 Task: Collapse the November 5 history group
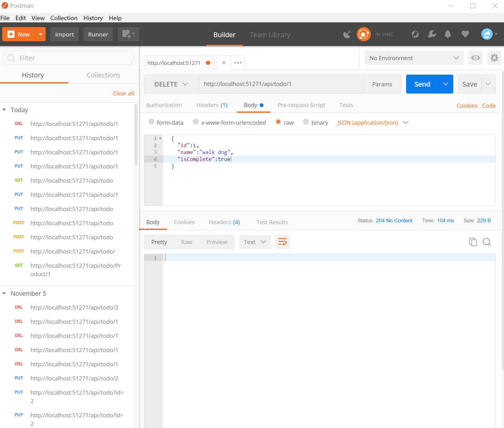pyautogui.click(x=4, y=294)
